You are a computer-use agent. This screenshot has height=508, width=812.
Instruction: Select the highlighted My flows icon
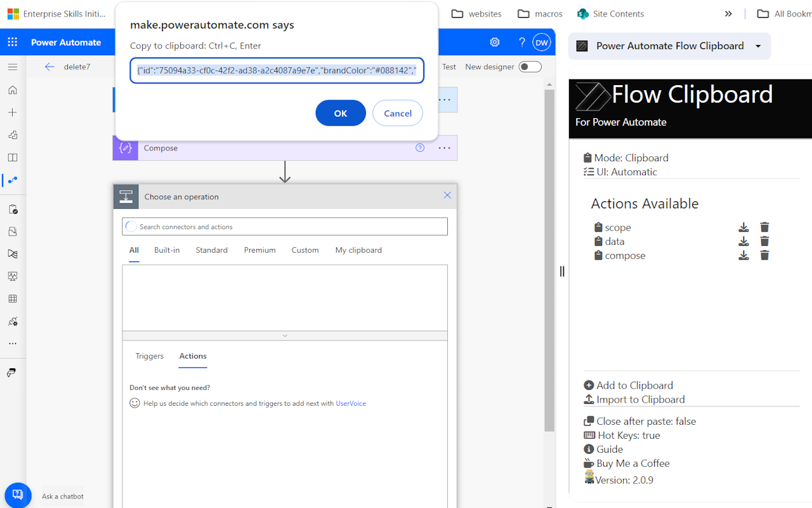pyautogui.click(x=13, y=180)
